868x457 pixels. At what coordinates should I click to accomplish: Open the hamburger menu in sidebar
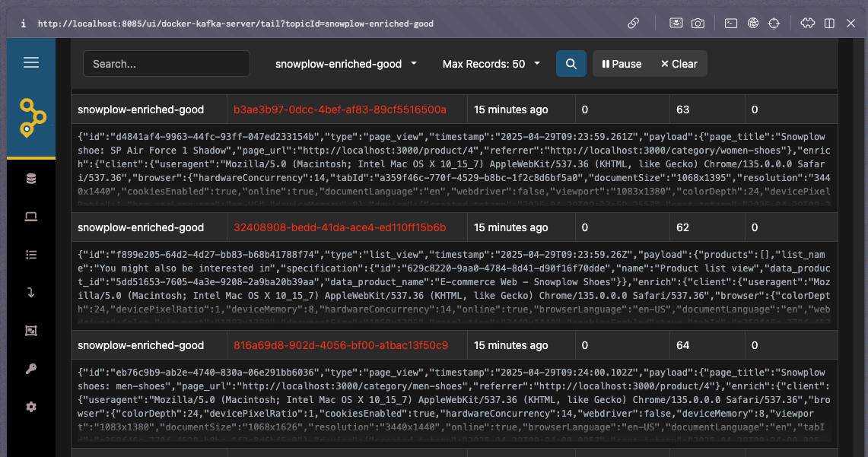click(31, 62)
